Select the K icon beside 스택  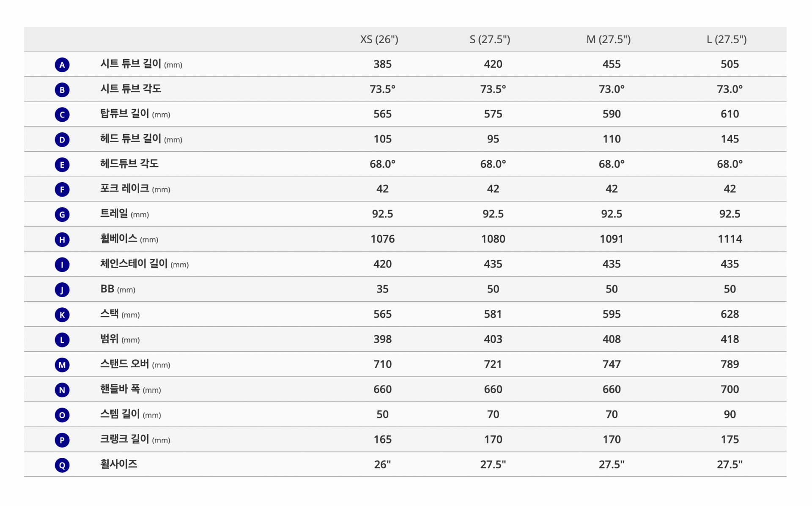coord(62,315)
